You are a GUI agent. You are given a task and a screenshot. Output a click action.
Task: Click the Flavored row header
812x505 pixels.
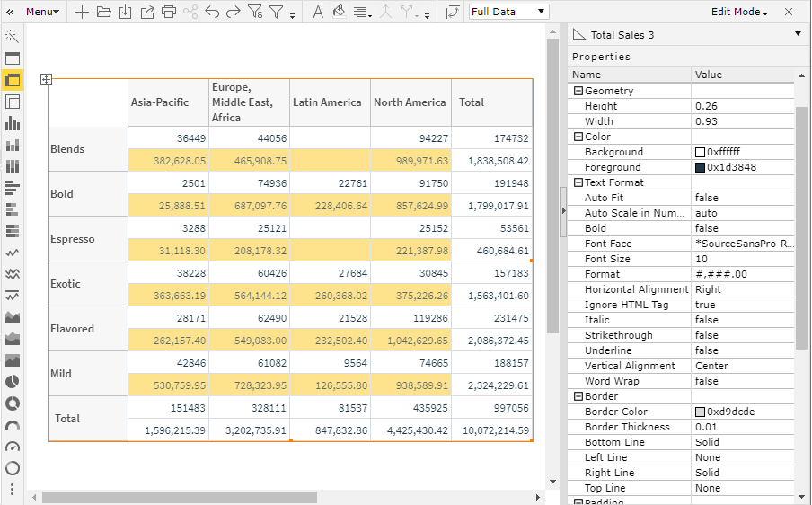point(88,329)
